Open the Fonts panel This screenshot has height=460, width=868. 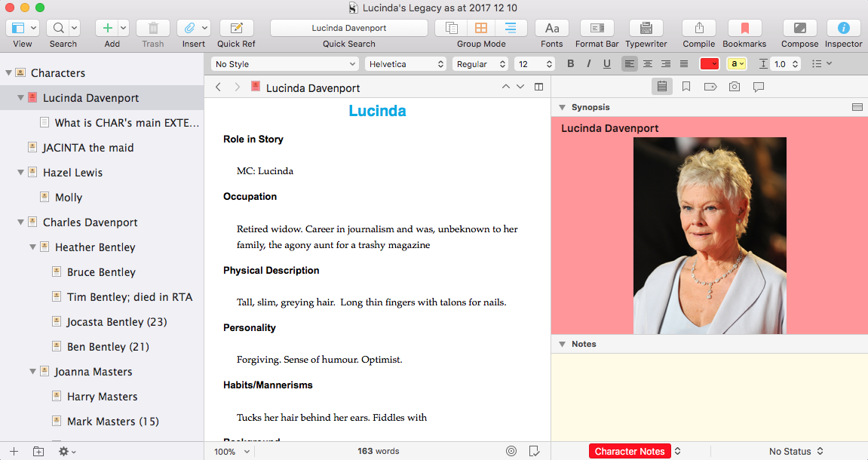[552, 28]
